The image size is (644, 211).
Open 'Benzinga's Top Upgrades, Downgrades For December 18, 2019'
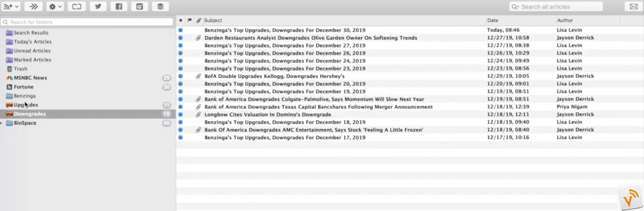(285, 122)
